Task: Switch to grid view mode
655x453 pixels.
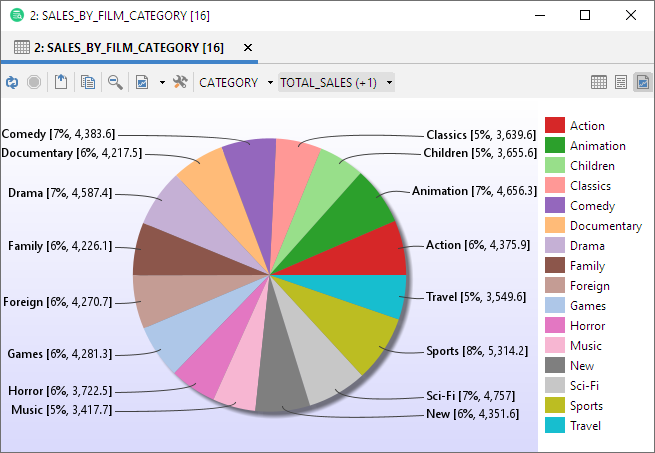Action: coord(598,83)
